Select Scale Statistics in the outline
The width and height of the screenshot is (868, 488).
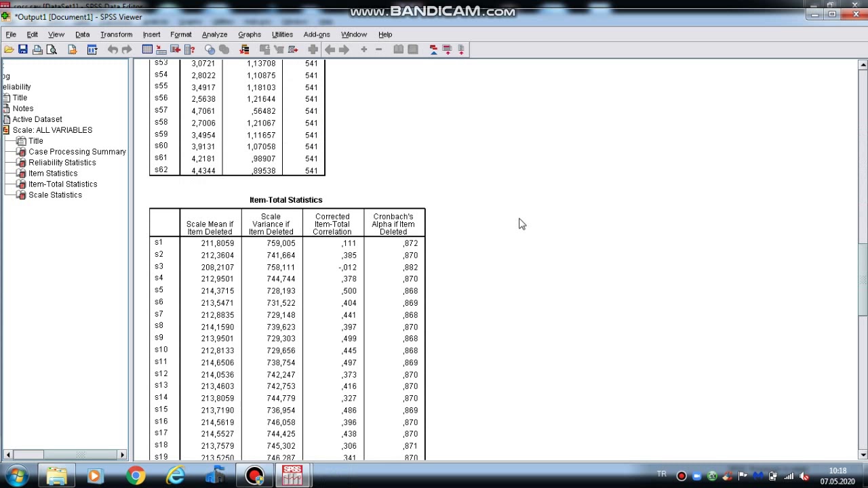[x=55, y=195]
